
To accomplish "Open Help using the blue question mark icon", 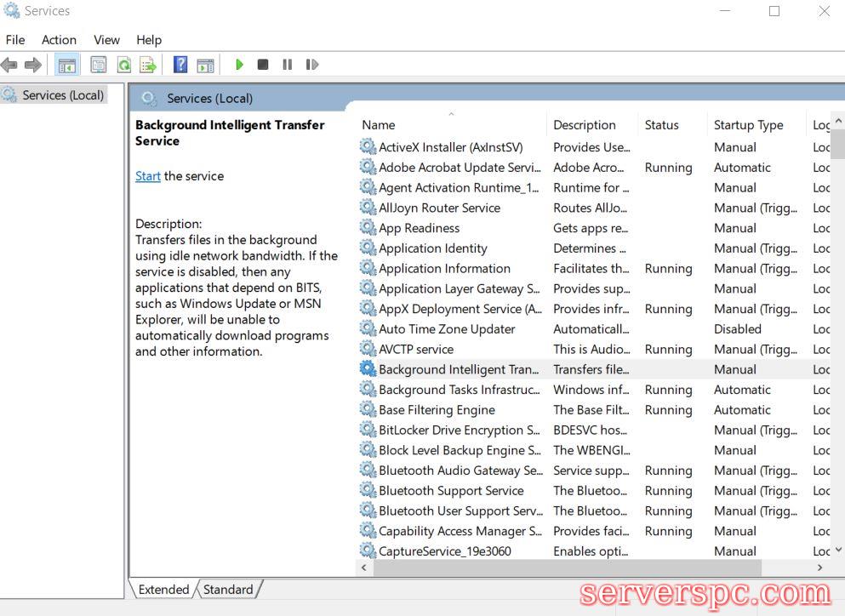I will pyautogui.click(x=180, y=65).
